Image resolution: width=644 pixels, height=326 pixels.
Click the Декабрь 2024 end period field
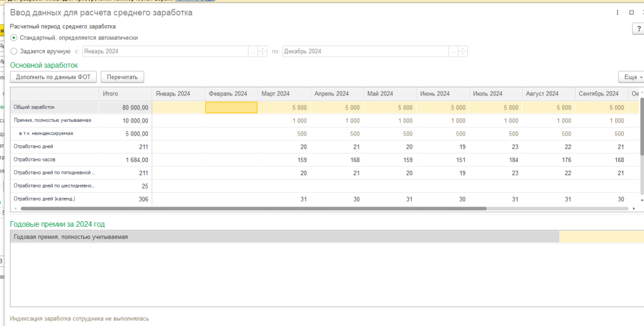[365, 52]
